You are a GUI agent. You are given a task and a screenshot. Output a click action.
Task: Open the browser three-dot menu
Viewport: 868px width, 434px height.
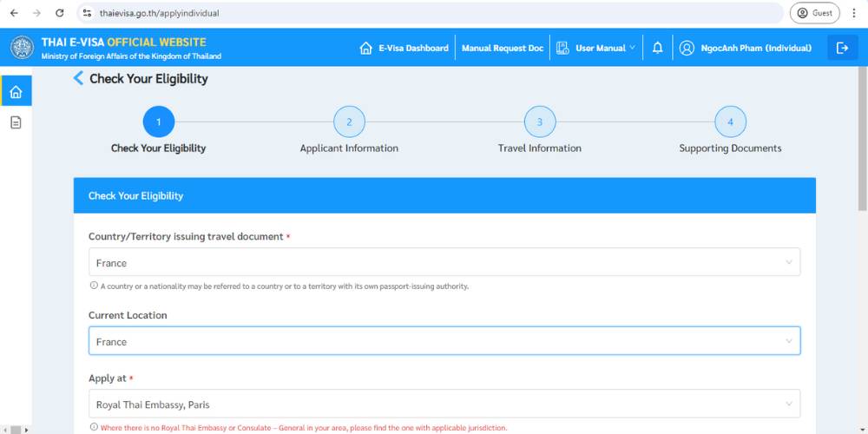[x=854, y=13]
